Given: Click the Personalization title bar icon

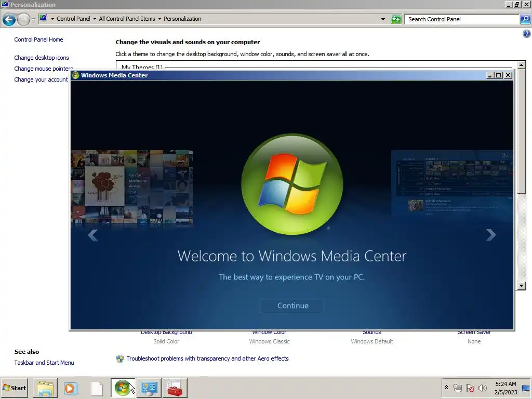Looking at the screenshot, I should pos(5,4).
